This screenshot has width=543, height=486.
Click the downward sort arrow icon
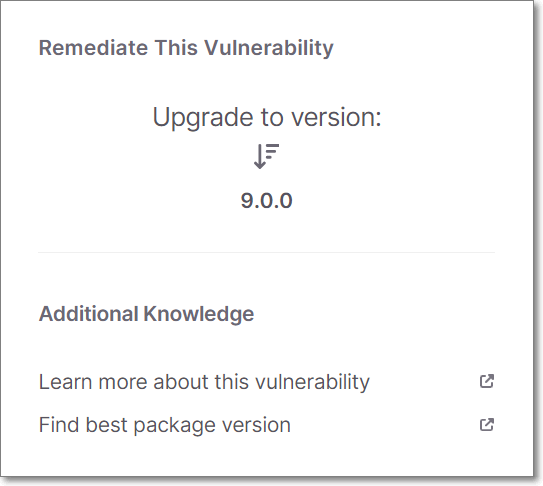[x=266, y=156]
